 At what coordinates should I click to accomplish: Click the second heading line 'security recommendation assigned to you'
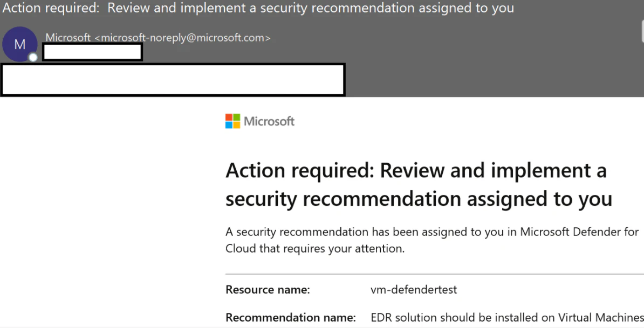pos(419,199)
